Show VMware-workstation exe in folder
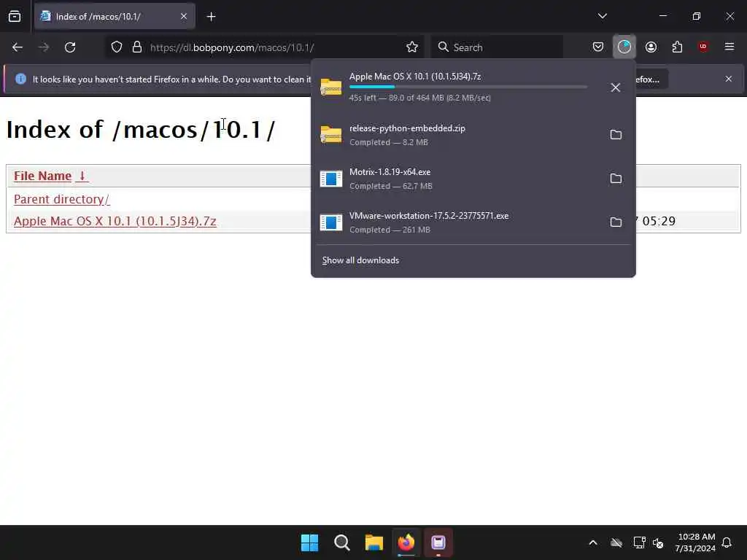 tap(616, 222)
